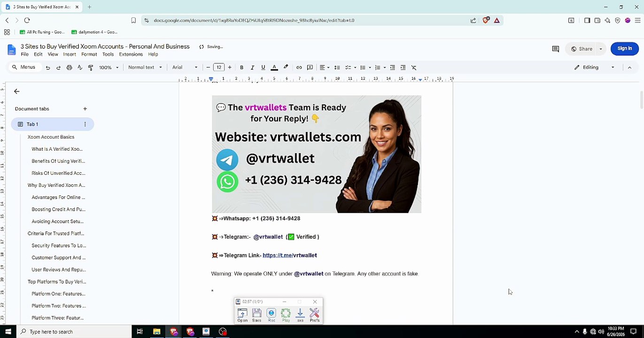Select Tab 1 in document tabs

tap(53, 124)
